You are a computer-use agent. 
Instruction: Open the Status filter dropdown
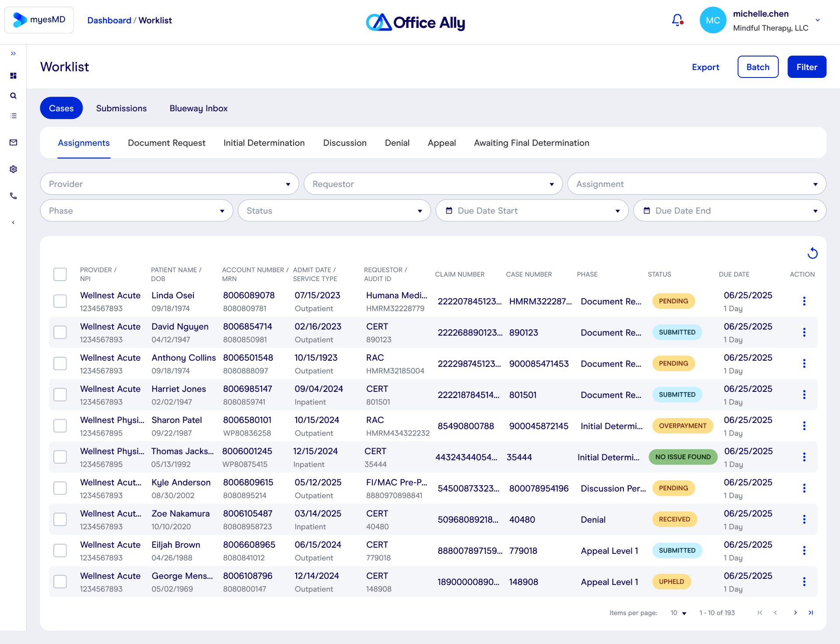pos(334,211)
